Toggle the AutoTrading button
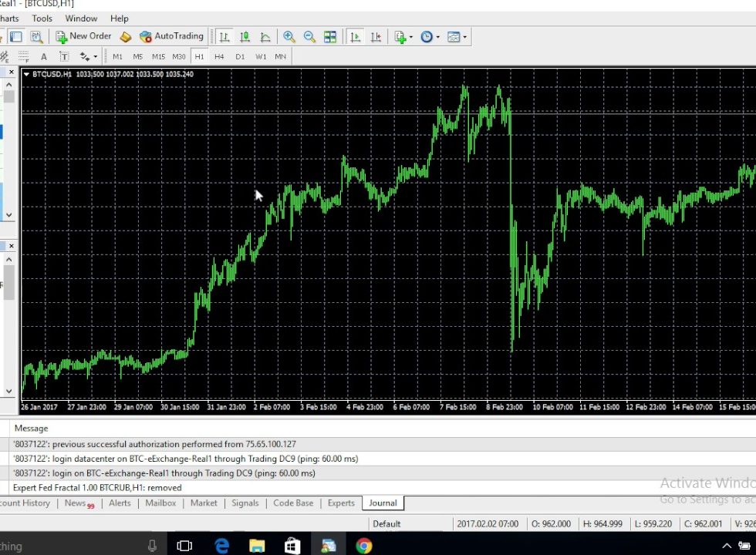Viewport: 756px width, 555px height. pos(171,37)
